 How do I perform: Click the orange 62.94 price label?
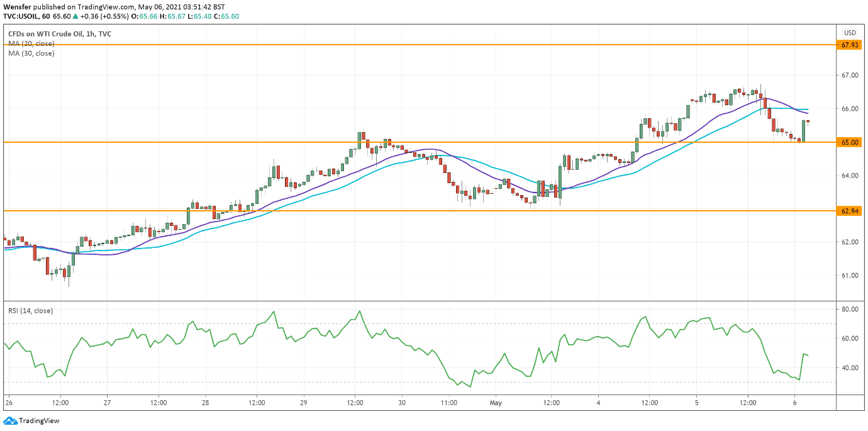(850, 211)
